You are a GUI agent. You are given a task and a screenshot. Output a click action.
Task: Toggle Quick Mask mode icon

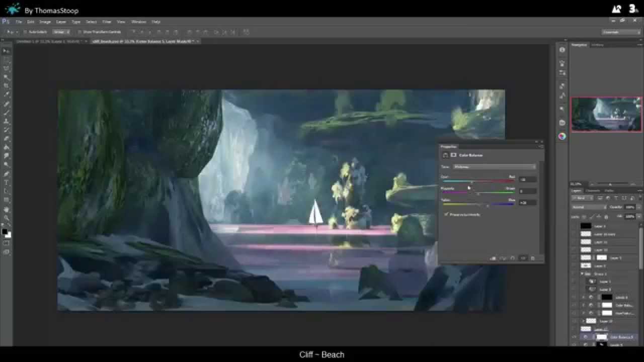coord(6,243)
